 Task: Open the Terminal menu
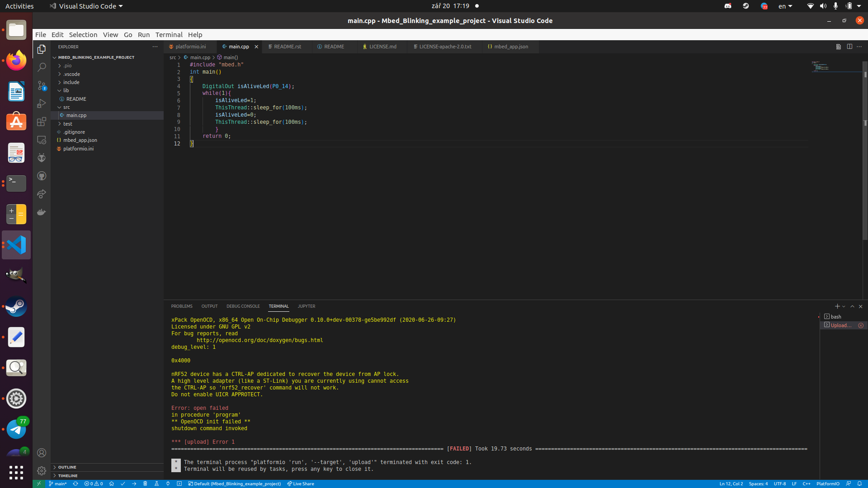coord(169,34)
